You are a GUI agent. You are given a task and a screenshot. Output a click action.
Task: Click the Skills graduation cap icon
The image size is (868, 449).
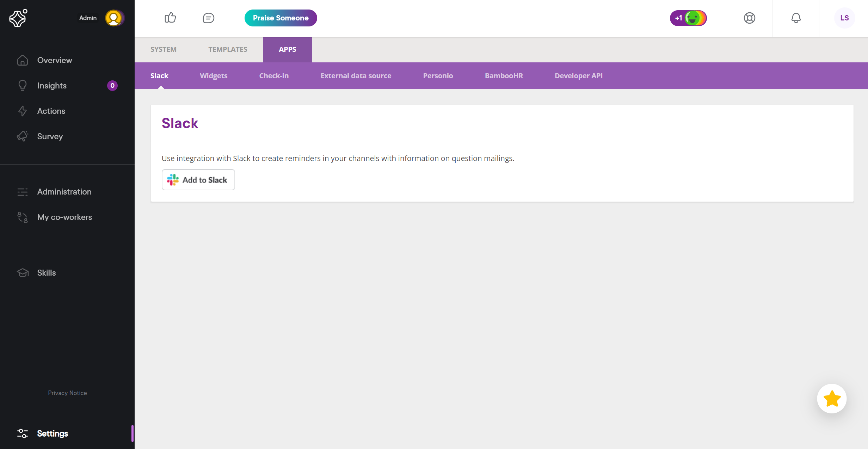pos(23,273)
